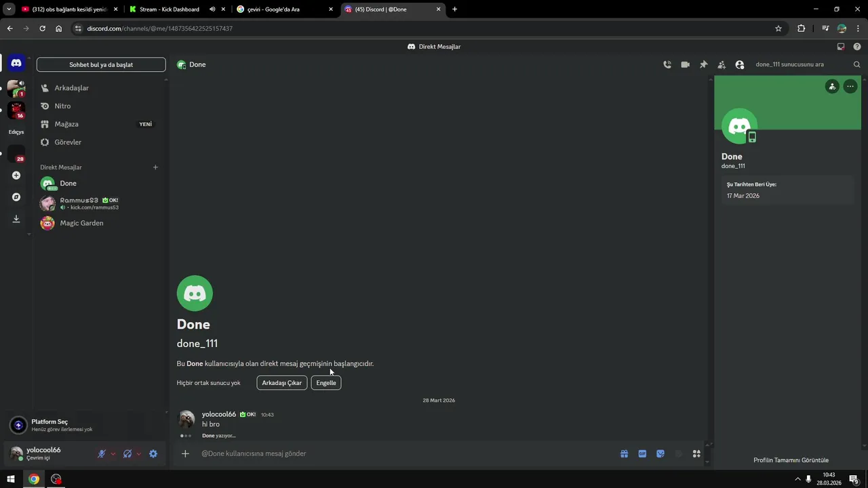
Task: Click large Done avatar in right profile panel
Action: pos(739,126)
